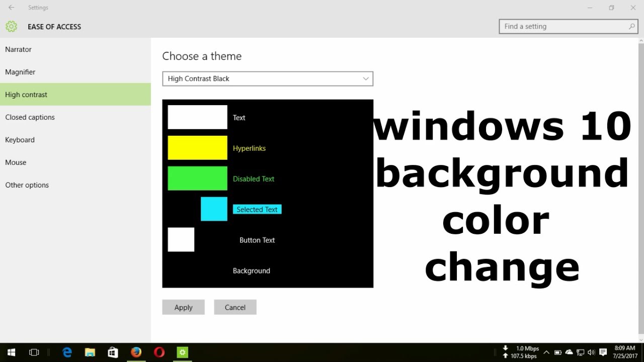Click the network tray icon

click(x=580, y=352)
